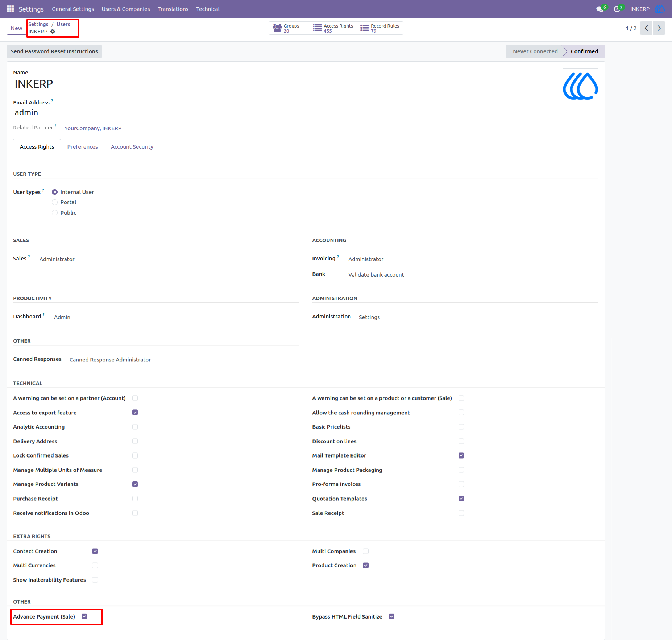Enable Multi Companies checkbox
Screen dimensions: 672x641
point(366,551)
